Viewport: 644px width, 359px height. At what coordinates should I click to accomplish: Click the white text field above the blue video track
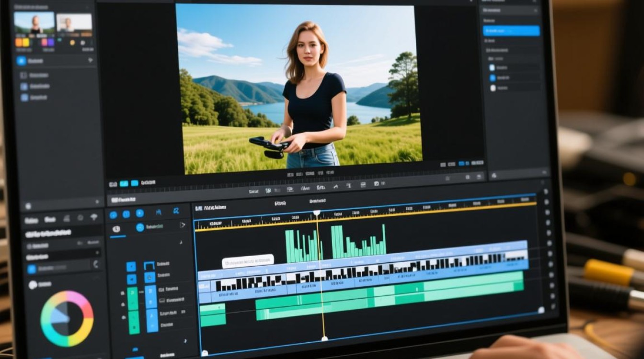pyautogui.click(x=248, y=261)
